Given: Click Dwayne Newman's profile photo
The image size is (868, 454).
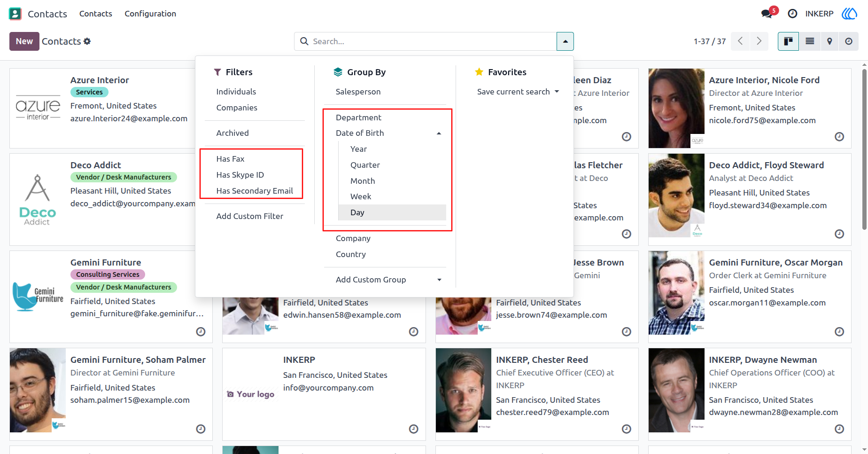Looking at the screenshot, I should pos(676,390).
